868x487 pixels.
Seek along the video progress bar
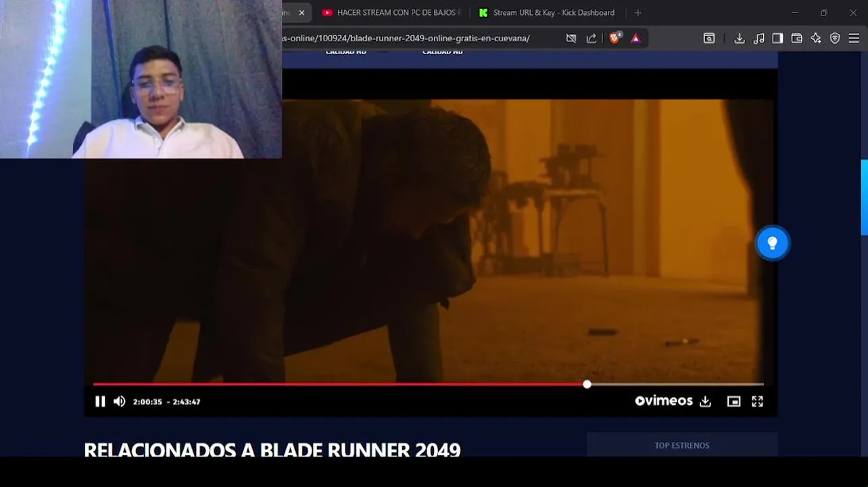tap(429, 384)
